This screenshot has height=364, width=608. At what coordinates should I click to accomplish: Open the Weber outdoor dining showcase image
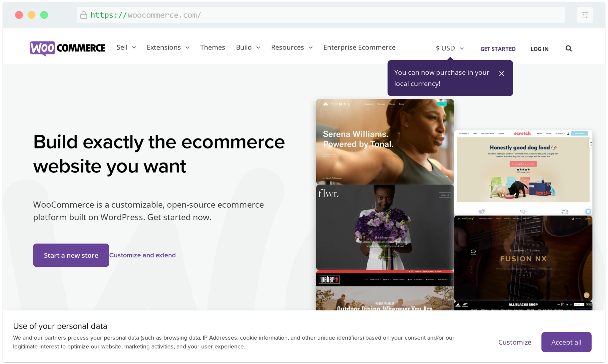[x=385, y=290]
